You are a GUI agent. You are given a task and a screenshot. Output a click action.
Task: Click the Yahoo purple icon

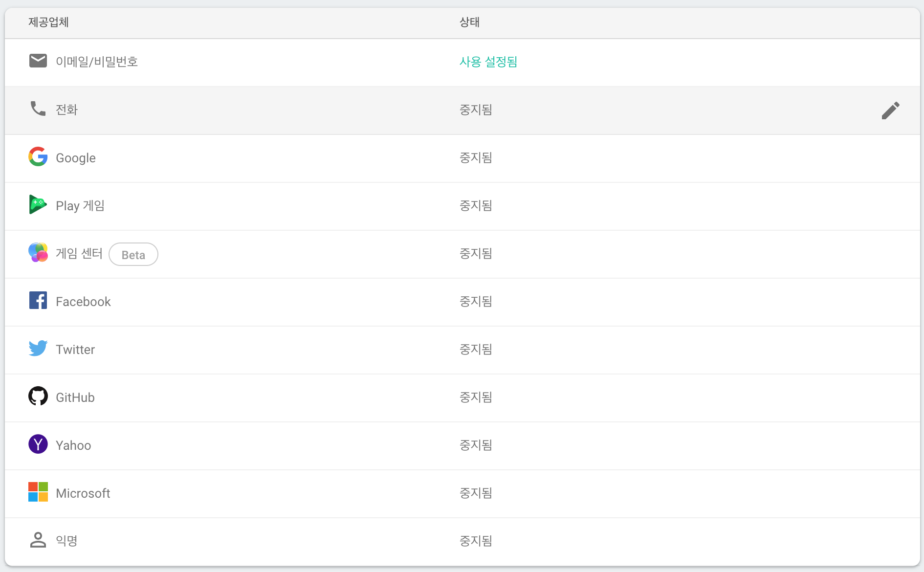click(x=38, y=444)
